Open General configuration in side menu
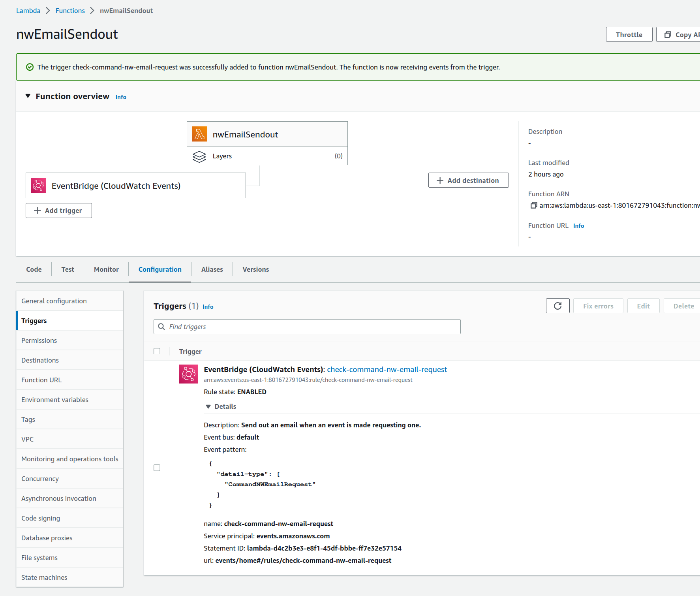700x596 pixels. (70, 301)
